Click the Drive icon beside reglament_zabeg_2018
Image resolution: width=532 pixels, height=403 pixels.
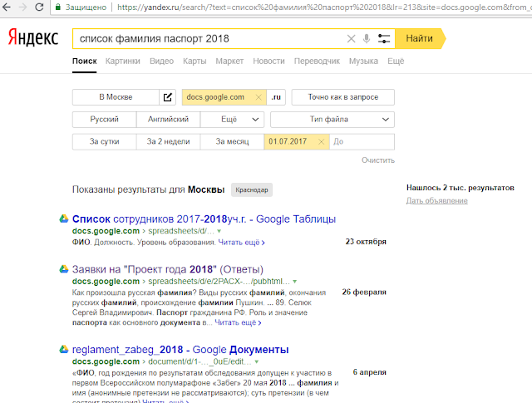[x=64, y=349]
